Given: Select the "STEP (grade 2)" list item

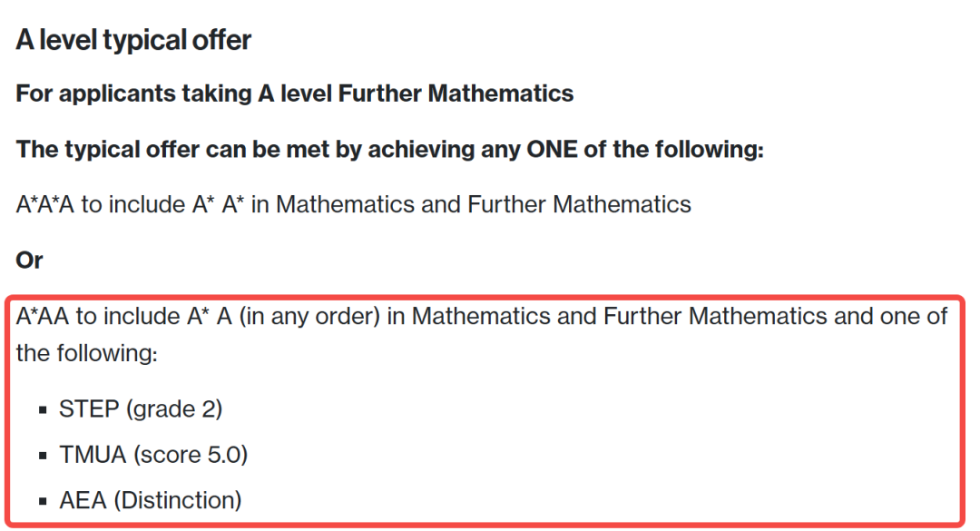Looking at the screenshot, I should pos(141,409).
